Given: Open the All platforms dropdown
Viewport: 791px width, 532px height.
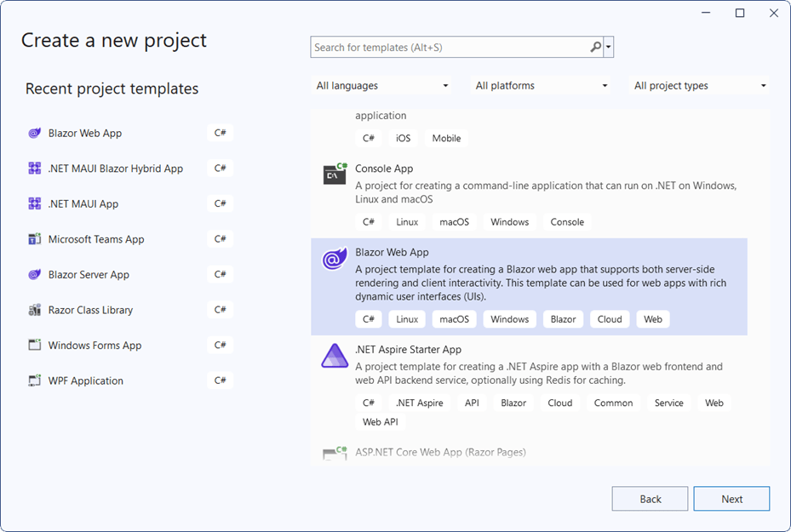Looking at the screenshot, I should tap(541, 85).
